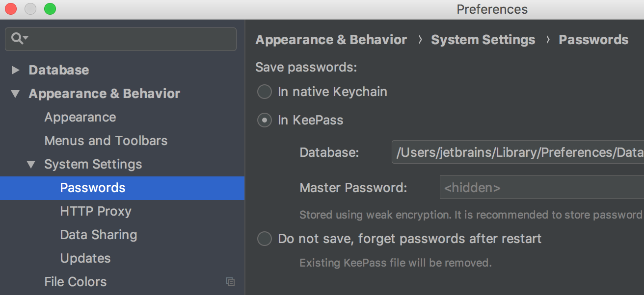Click the search magnifier icon
Viewport: 644px width, 295px height.
tap(19, 38)
